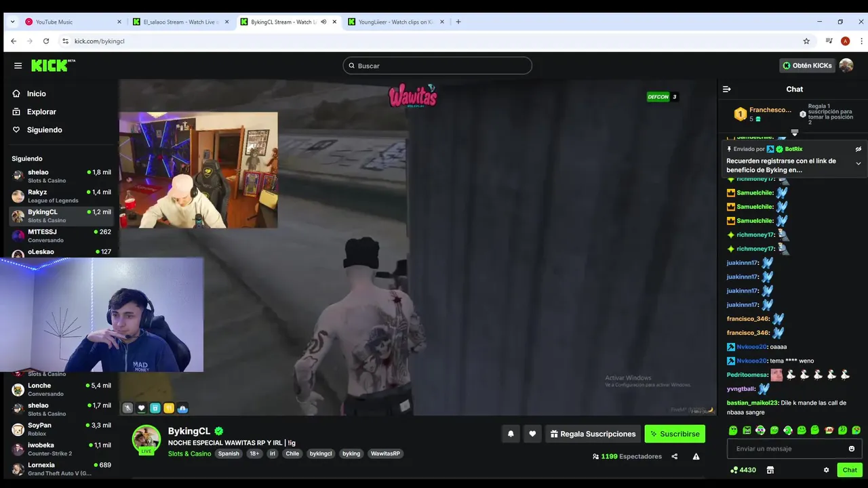Screen dimensions: 868x488
Task: Click the 18+ tag
Action: click(x=254, y=453)
